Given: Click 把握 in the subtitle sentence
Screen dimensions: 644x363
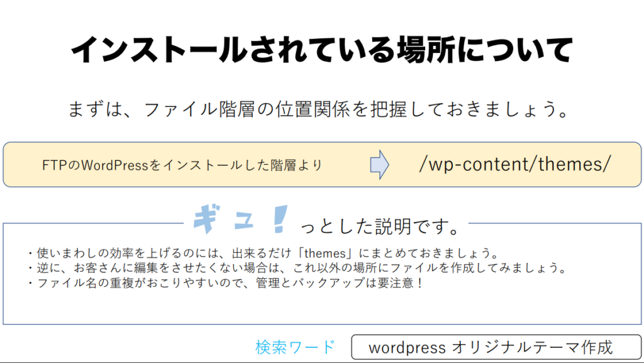Looking at the screenshot, I should (x=386, y=110).
